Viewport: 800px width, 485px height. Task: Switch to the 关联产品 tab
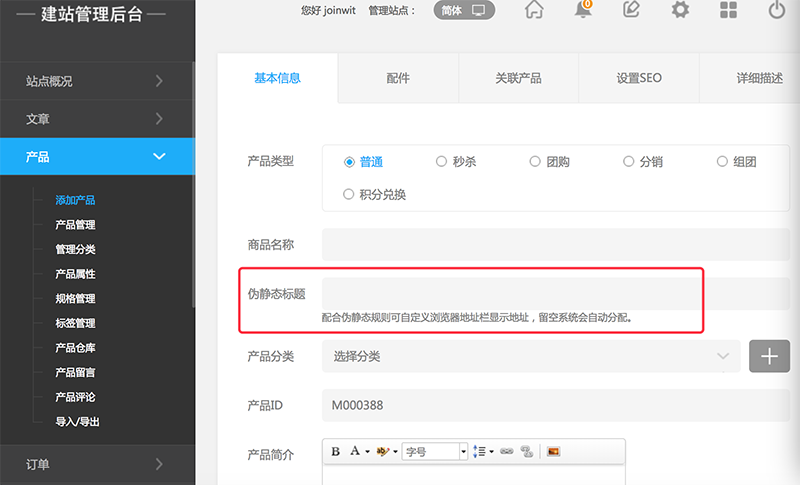[x=518, y=78]
